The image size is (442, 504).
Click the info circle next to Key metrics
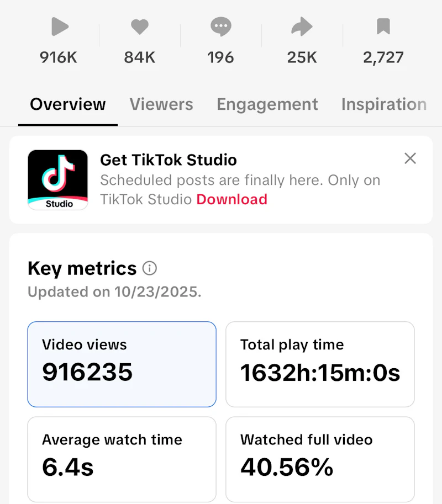pyautogui.click(x=148, y=268)
